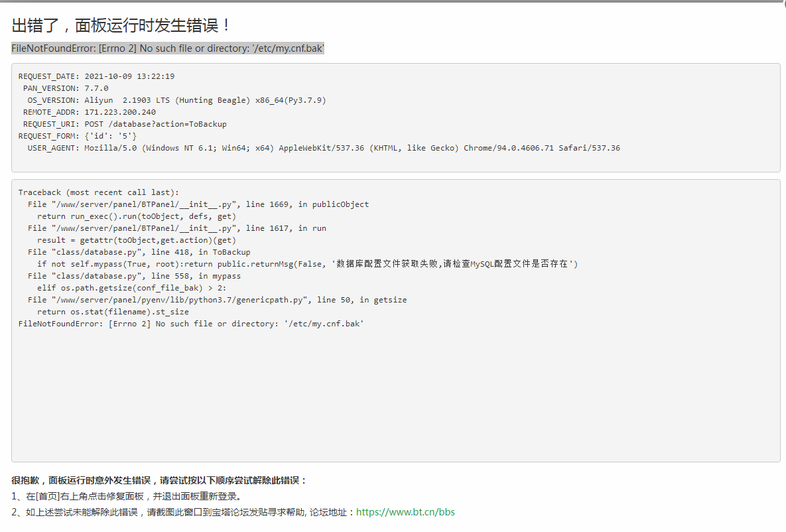Viewport: 786px width, 532px height.
Task: Click the REQUEST_URI POST /database?action=ToBackup line
Action: click(125, 124)
